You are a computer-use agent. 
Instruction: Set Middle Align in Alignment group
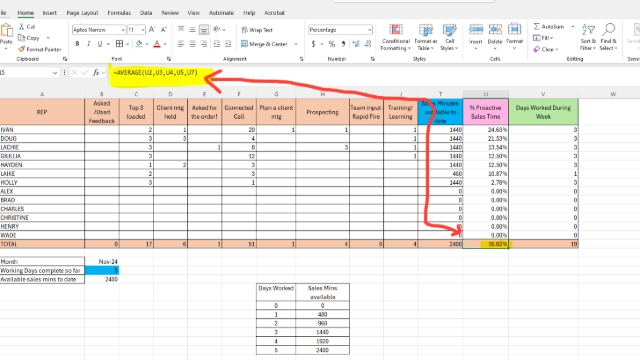tap(192, 29)
